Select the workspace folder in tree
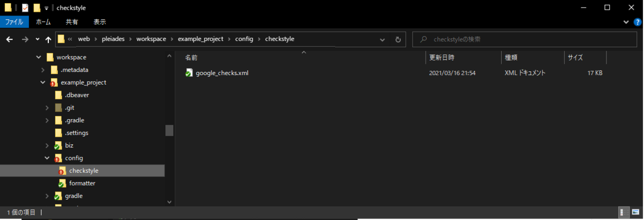Screen dimensions: 644x220 coord(71,57)
